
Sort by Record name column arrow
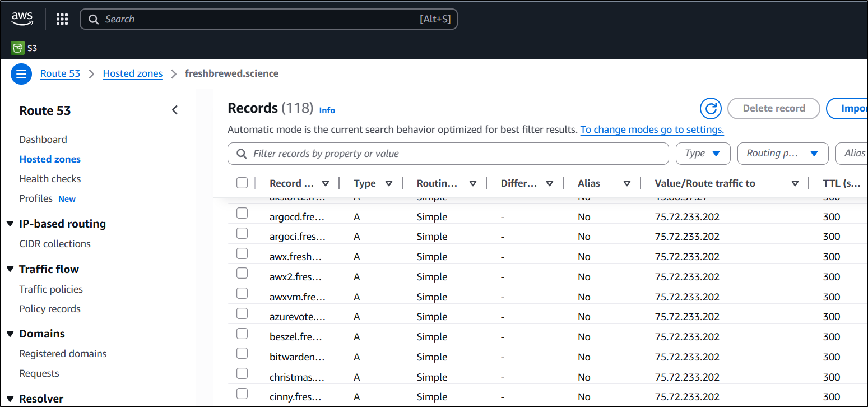coord(326,183)
